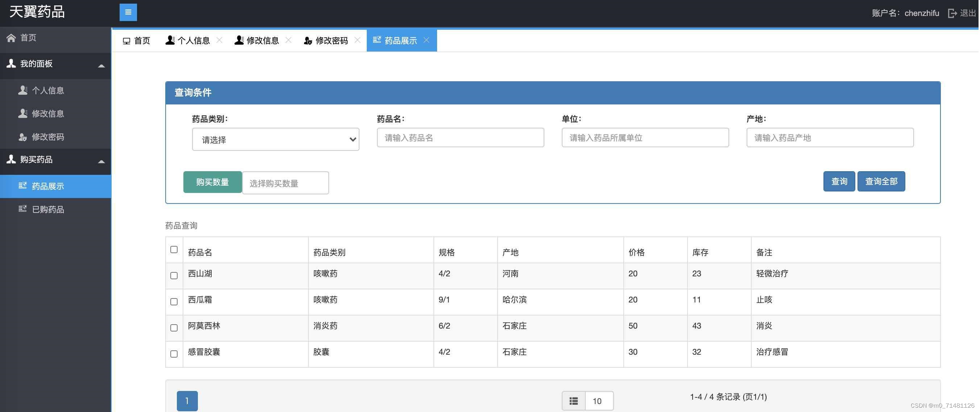Click the user icon on 个人信息 tab
Image resolution: width=980 pixels, height=412 pixels.
point(170,40)
